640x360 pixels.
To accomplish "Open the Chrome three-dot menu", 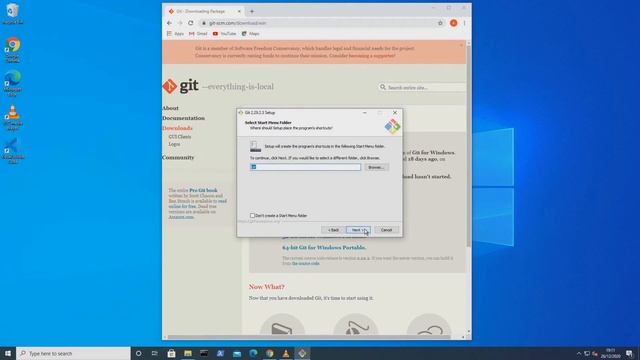I will coord(464,23).
